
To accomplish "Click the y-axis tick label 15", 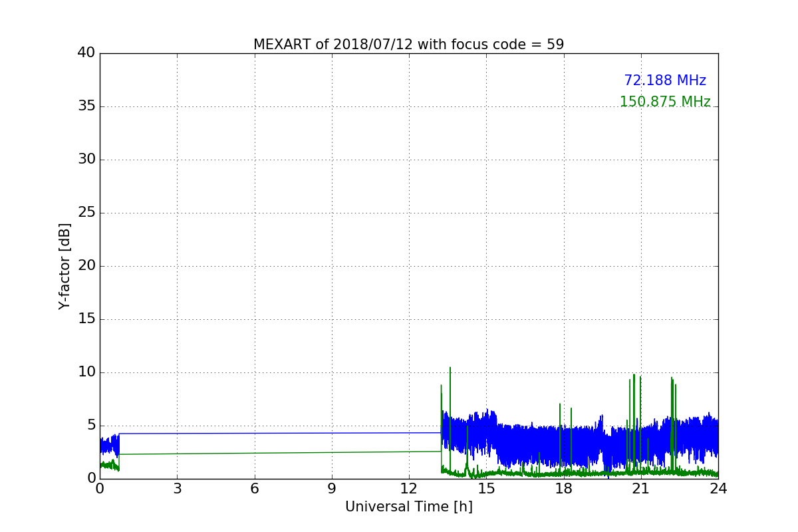I will click(x=86, y=319).
